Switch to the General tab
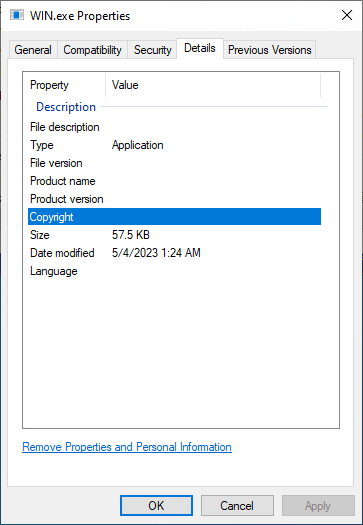The width and height of the screenshot is (363, 525). point(33,50)
